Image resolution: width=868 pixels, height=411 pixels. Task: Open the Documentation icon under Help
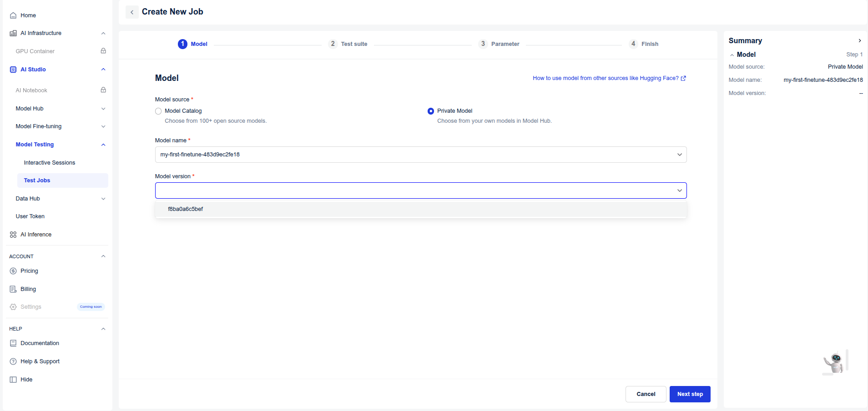(13, 343)
